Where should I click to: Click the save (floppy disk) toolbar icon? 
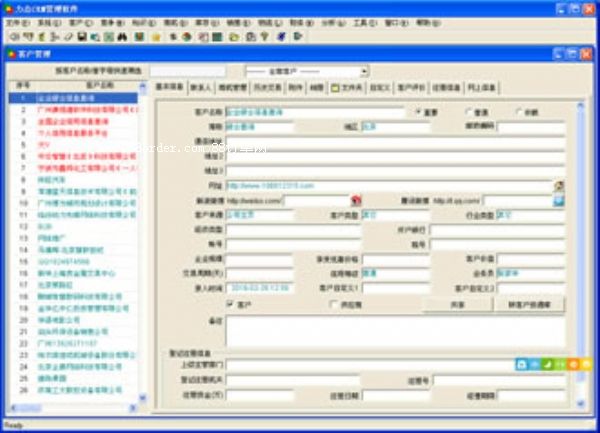[82, 37]
